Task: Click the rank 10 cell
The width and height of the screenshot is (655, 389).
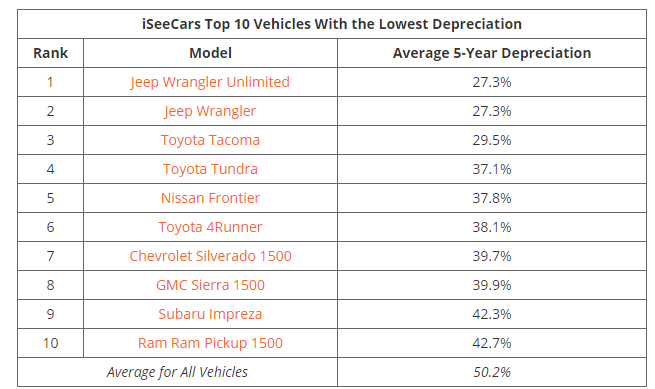Action: 51,343
